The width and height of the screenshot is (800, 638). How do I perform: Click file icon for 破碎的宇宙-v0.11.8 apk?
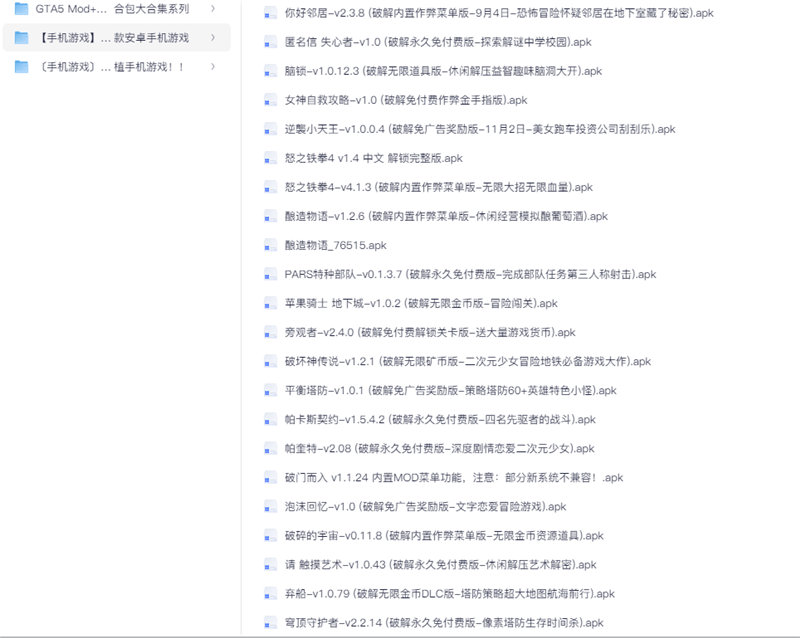pyautogui.click(x=270, y=536)
